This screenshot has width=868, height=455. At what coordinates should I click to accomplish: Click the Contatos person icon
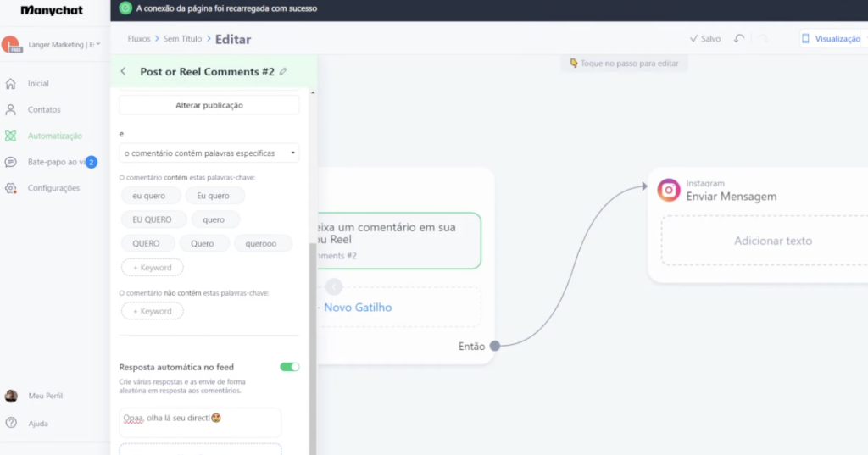tap(11, 109)
